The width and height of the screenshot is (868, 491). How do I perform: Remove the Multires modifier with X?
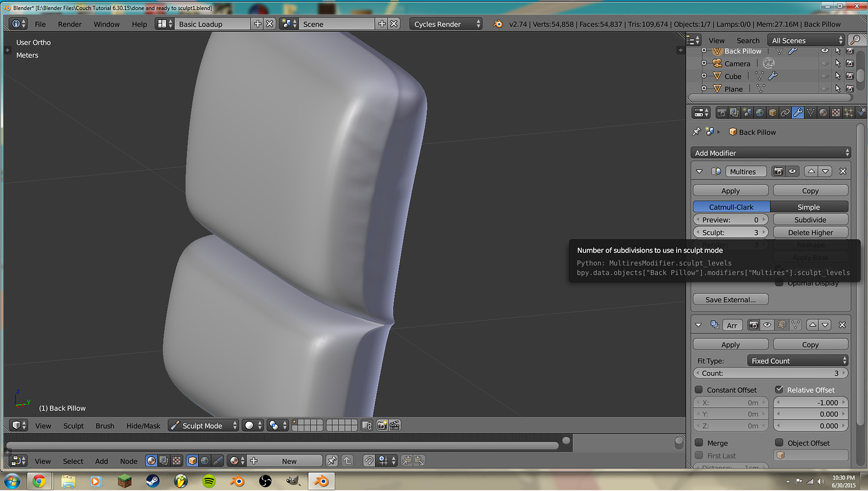coord(843,171)
